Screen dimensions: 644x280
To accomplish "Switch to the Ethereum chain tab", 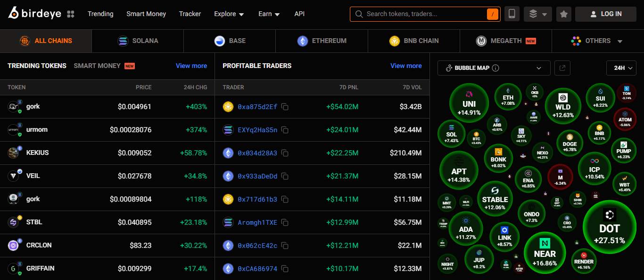I will 322,41.
